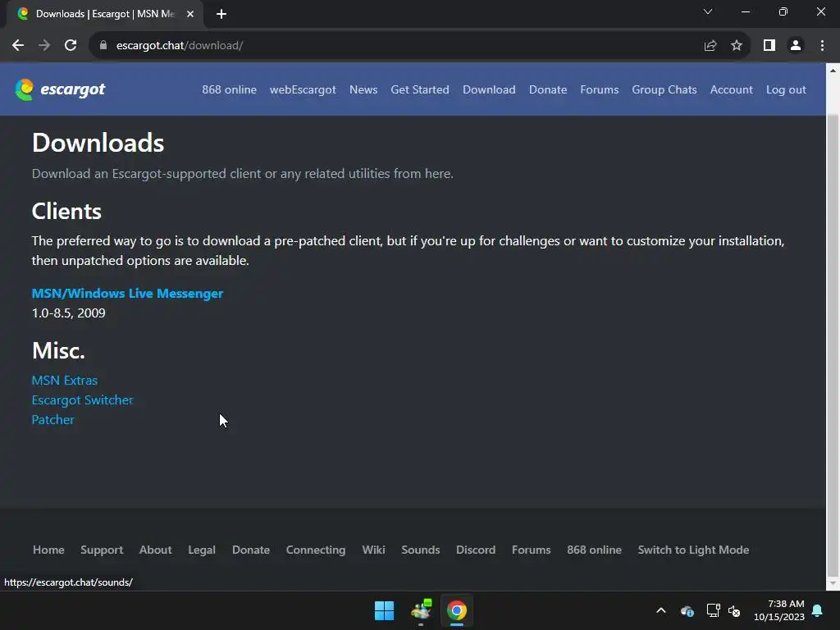Open Donate in top navigation
This screenshot has height=630, width=840.
pos(548,89)
